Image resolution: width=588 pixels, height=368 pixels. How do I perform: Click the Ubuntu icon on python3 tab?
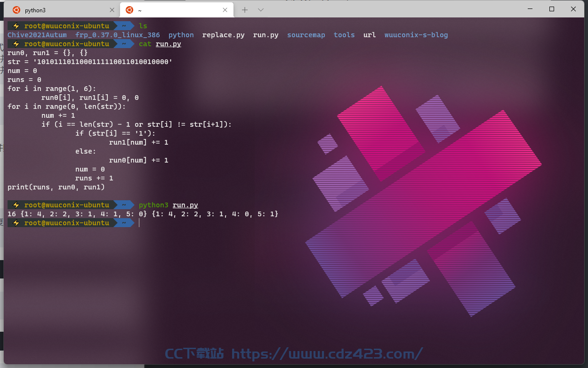tap(16, 10)
